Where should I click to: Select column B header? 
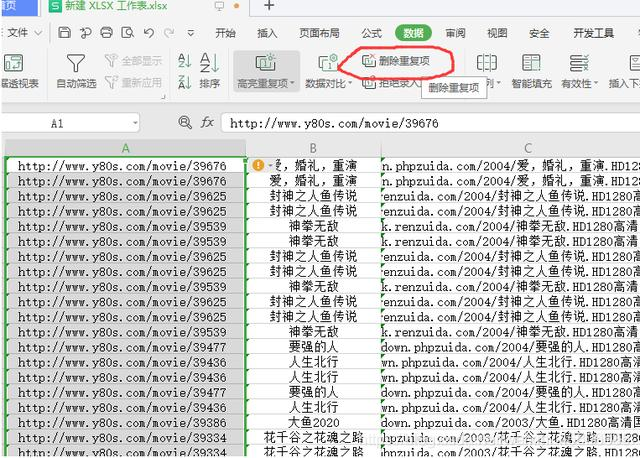[313, 148]
